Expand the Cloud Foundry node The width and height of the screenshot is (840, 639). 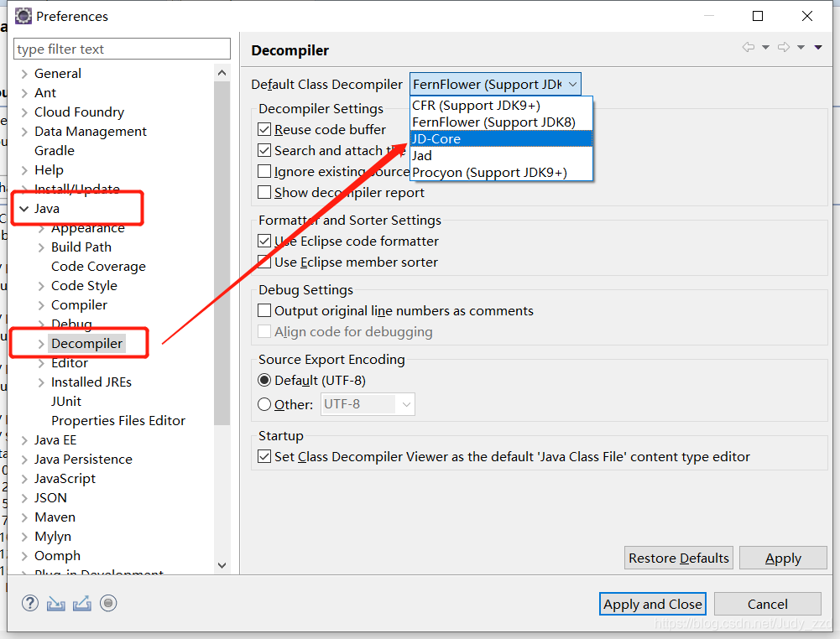pyautogui.click(x=24, y=112)
